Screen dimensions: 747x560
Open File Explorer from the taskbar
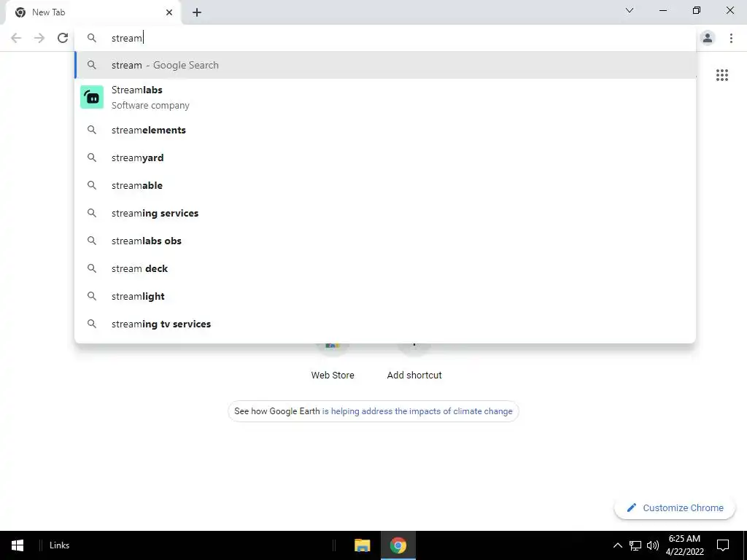pos(363,545)
